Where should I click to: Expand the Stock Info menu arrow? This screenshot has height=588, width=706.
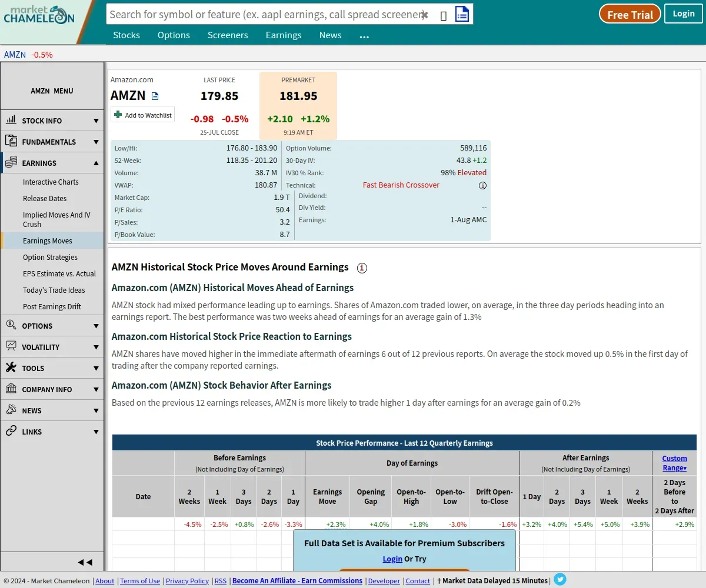(x=96, y=121)
